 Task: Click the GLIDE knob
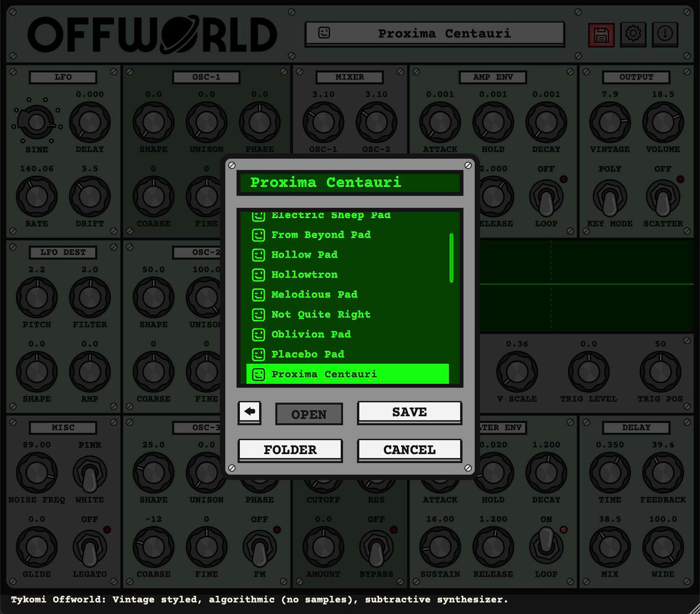click(37, 547)
